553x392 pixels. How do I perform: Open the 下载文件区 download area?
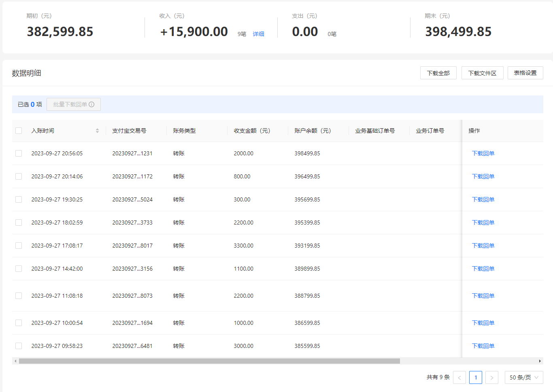(482, 73)
